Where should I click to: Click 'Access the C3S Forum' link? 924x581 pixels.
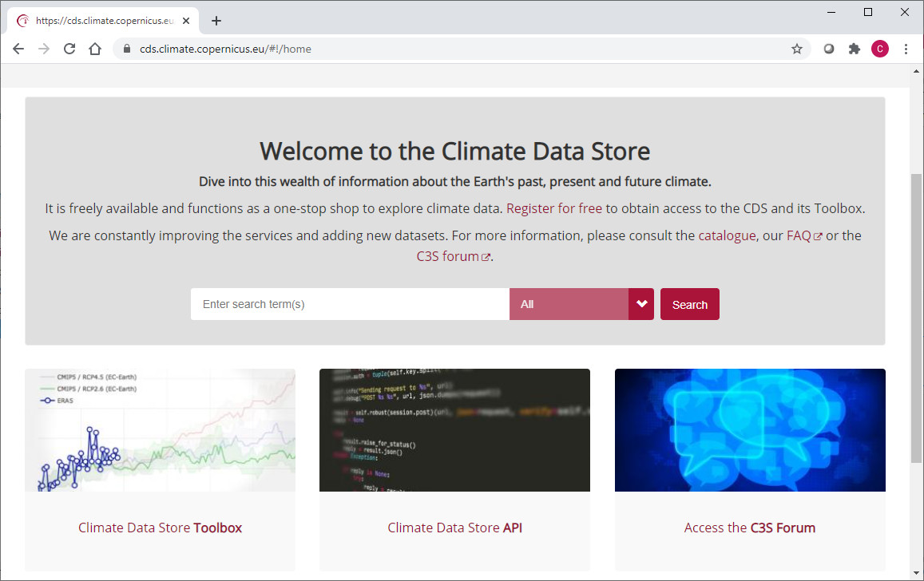tap(750, 528)
